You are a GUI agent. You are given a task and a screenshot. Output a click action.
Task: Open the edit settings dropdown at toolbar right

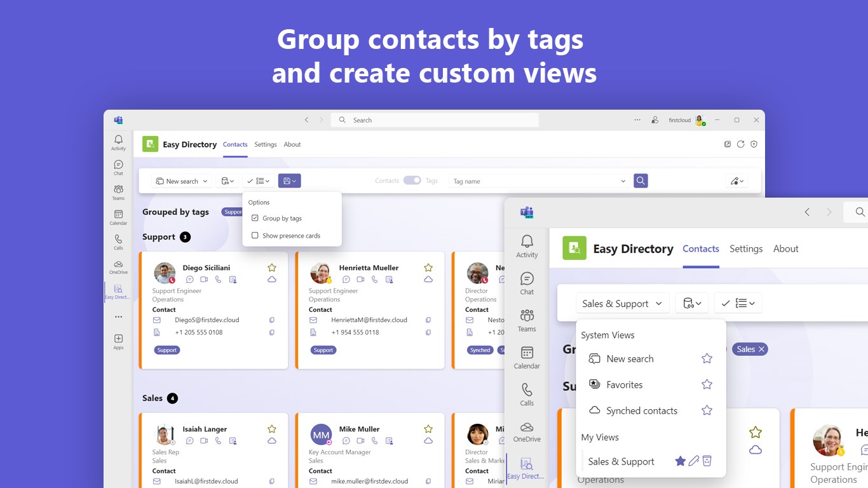737,181
